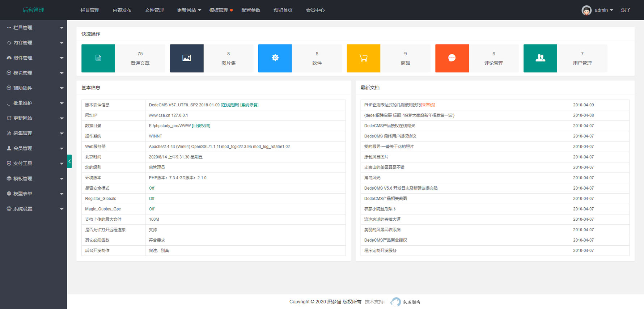The image size is (644, 309).
Task: Open document 程序定制开发服务
Action: [380, 251]
